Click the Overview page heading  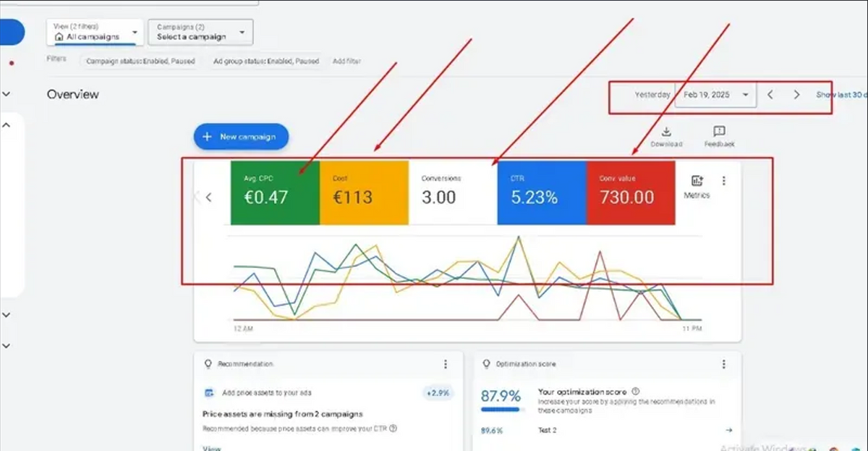(x=73, y=94)
